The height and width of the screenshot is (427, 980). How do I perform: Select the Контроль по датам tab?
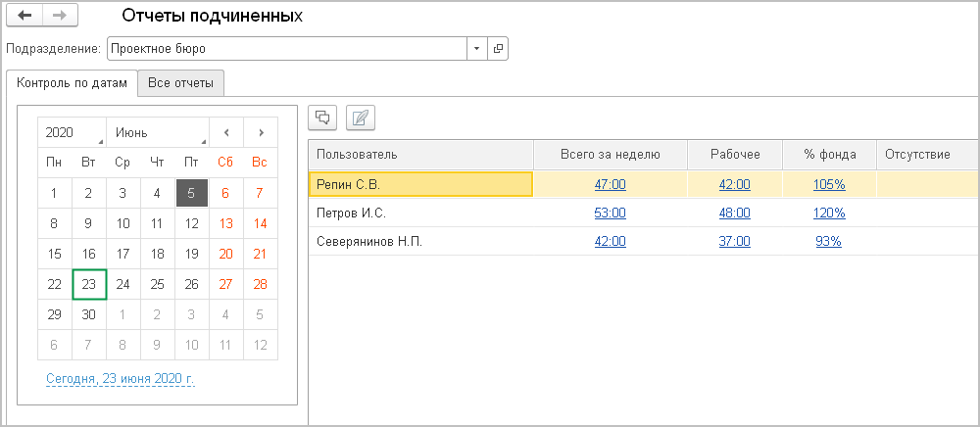tap(73, 83)
